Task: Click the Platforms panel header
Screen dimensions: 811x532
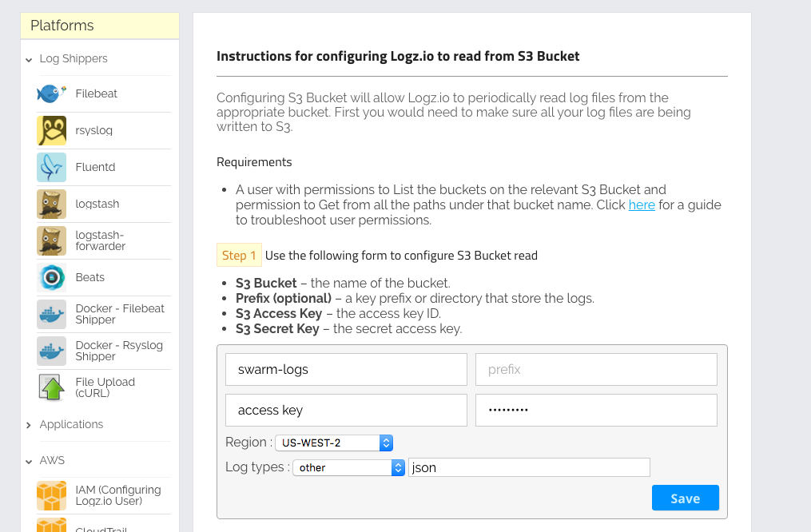Action: point(100,26)
